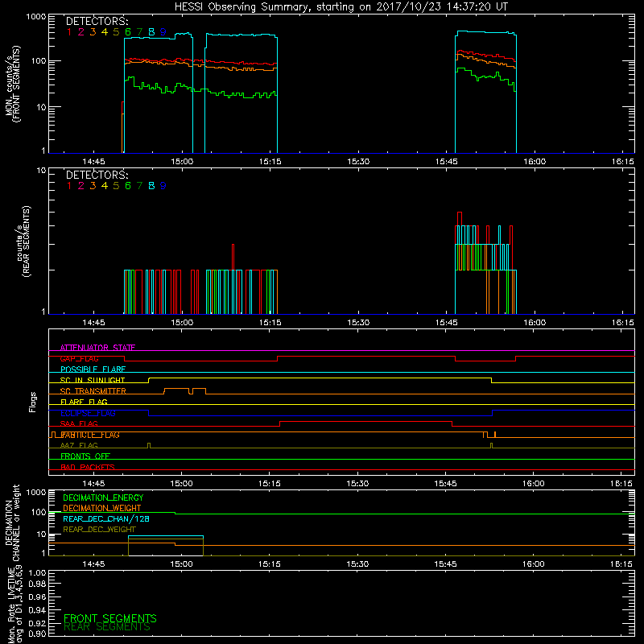The image size is (644, 644).
Task: Select dark green detector 7 in front segments legend
Action: pyautogui.click(x=139, y=32)
